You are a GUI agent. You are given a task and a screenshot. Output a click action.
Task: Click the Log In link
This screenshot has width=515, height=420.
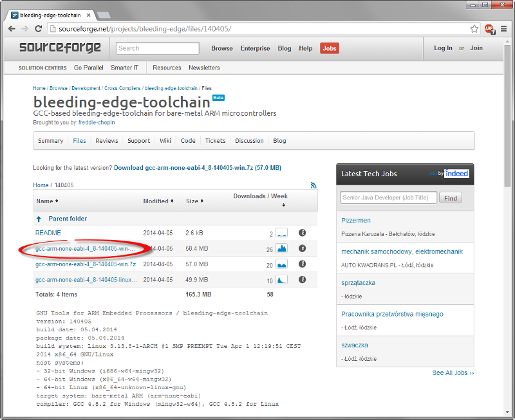(x=443, y=48)
